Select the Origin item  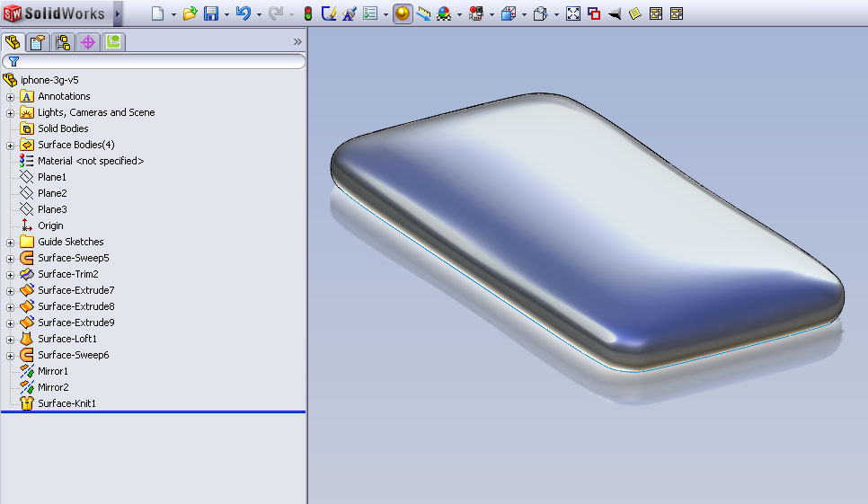[x=50, y=225]
